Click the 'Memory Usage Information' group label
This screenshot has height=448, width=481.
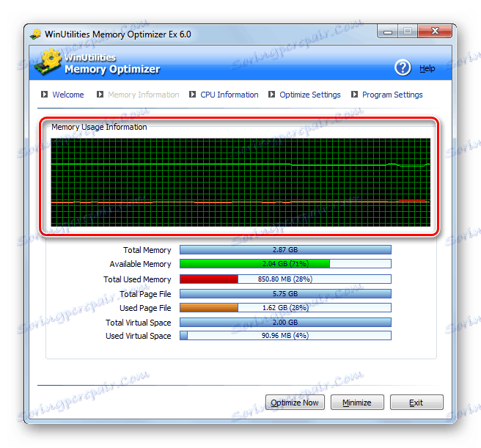(99, 127)
